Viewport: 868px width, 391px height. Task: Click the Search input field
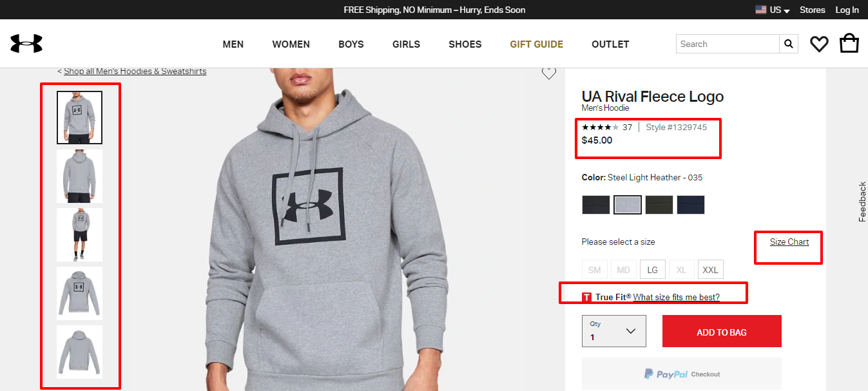click(x=727, y=44)
